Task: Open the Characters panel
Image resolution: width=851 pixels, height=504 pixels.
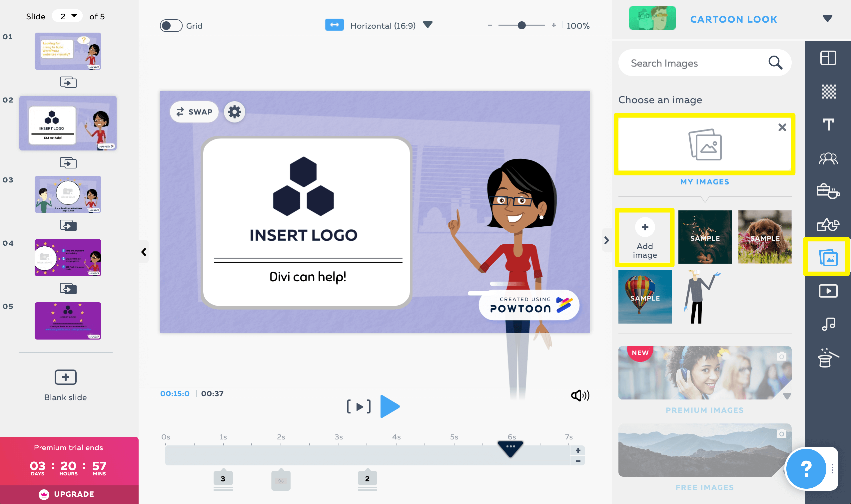Action: pyautogui.click(x=828, y=158)
